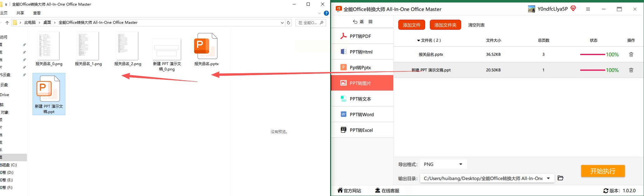Viewport: 644px width, 196px height.
Task: Select PPT转图片 in the sidebar
Action: point(362,83)
